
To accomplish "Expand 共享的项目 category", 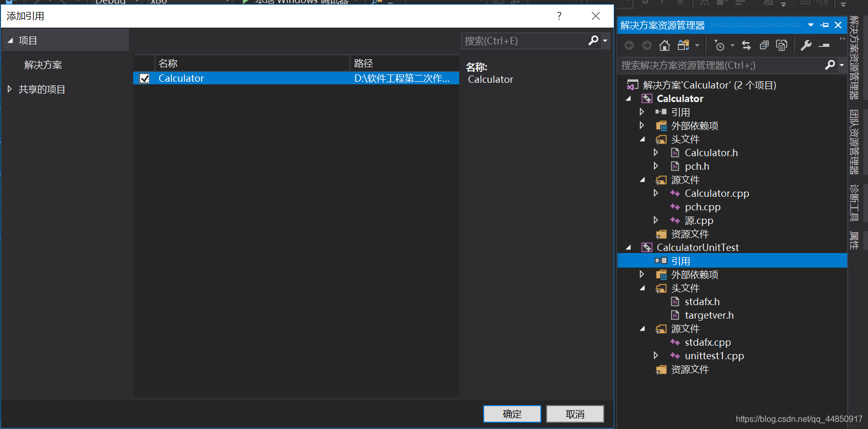I will pos(9,89).
